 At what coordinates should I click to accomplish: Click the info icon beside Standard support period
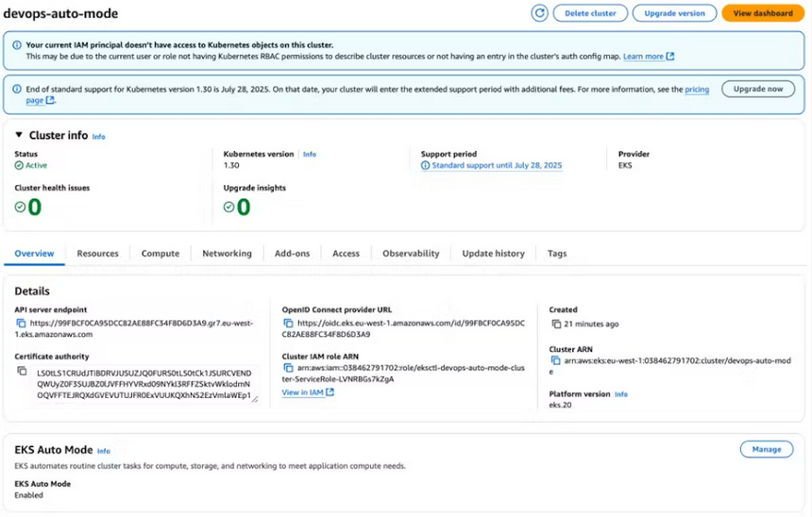pos(425,165)
